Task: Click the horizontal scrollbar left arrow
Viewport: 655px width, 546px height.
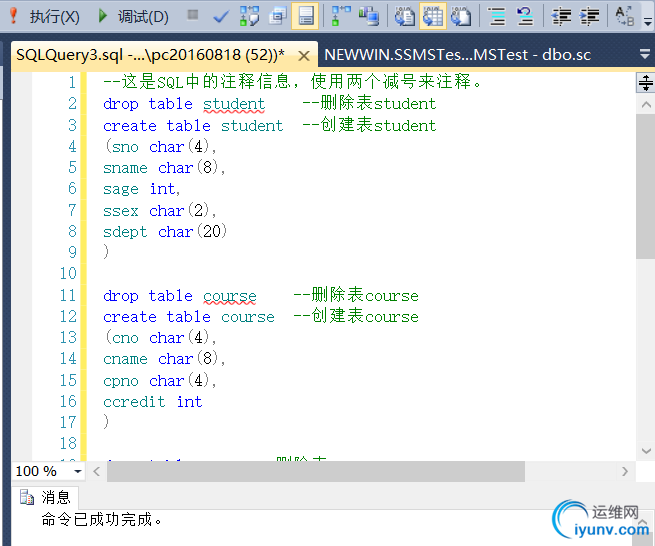Action: (96, 472)
